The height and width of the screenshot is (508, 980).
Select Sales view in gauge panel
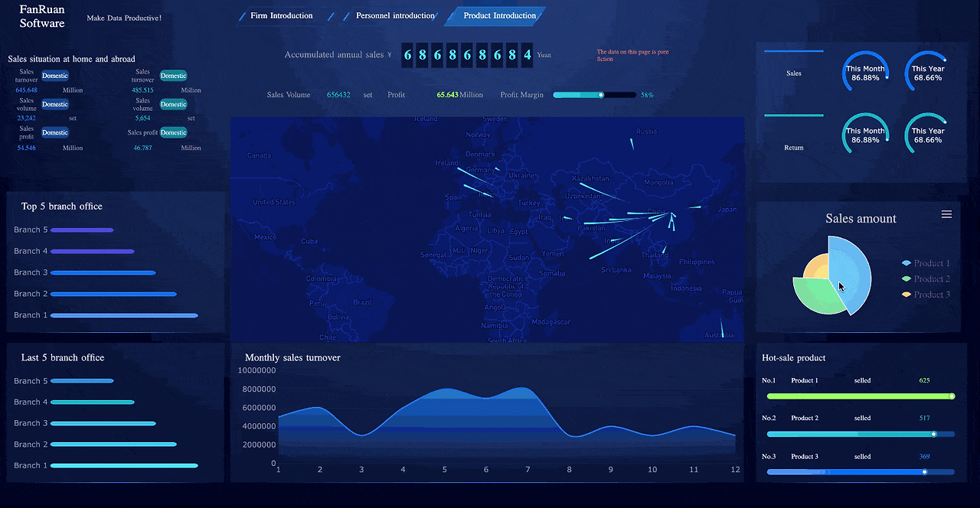pos(793,73)
